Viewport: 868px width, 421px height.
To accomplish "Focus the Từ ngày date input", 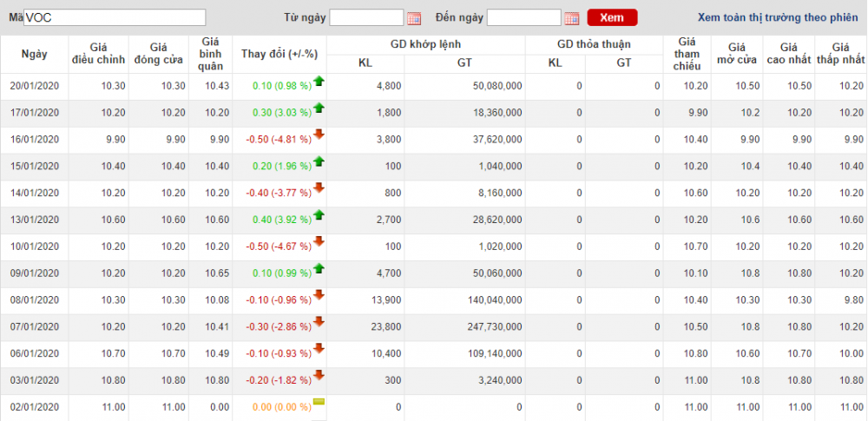I will pyautogui.click(x=366, y=17).
